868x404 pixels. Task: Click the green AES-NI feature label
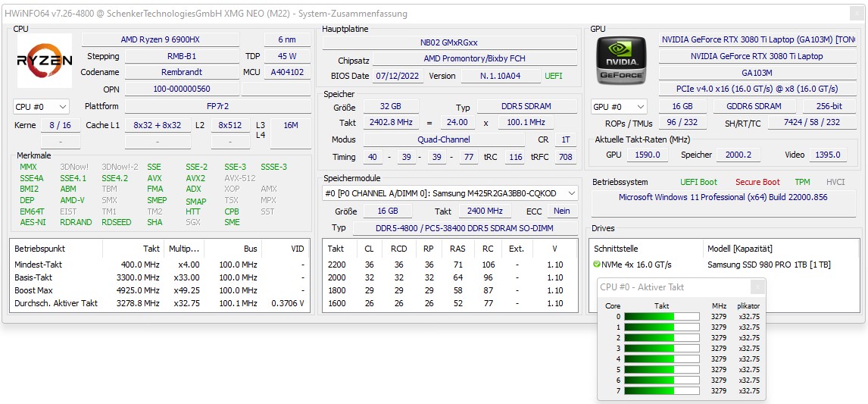point(33,222)
